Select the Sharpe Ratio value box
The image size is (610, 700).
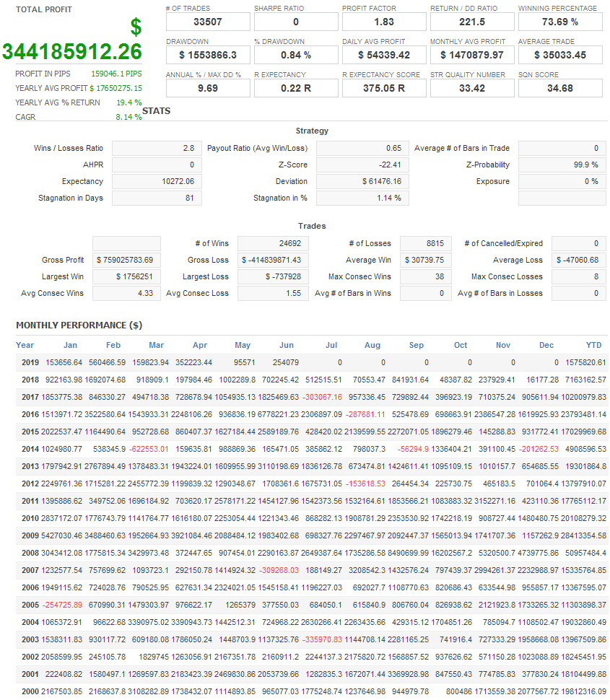296,22
